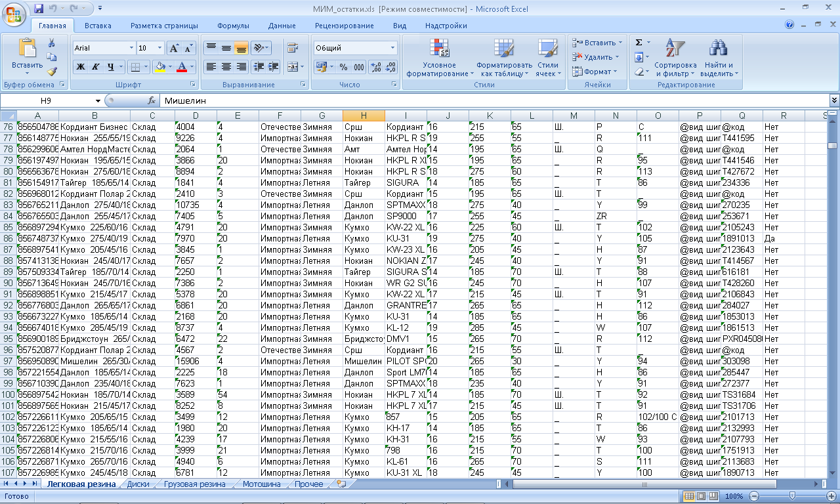Decrease decimal places
This screenshot has width=840, height=504.
390,67
